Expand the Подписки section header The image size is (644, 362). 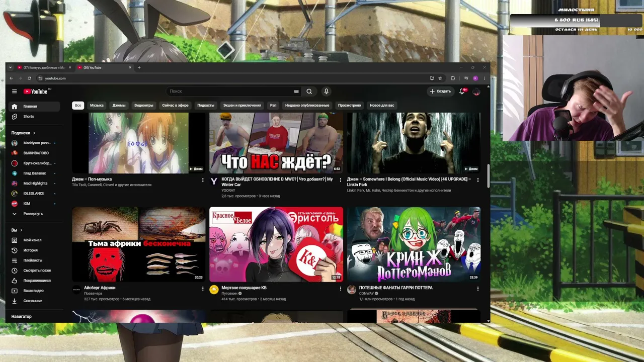tap(23, 133)
